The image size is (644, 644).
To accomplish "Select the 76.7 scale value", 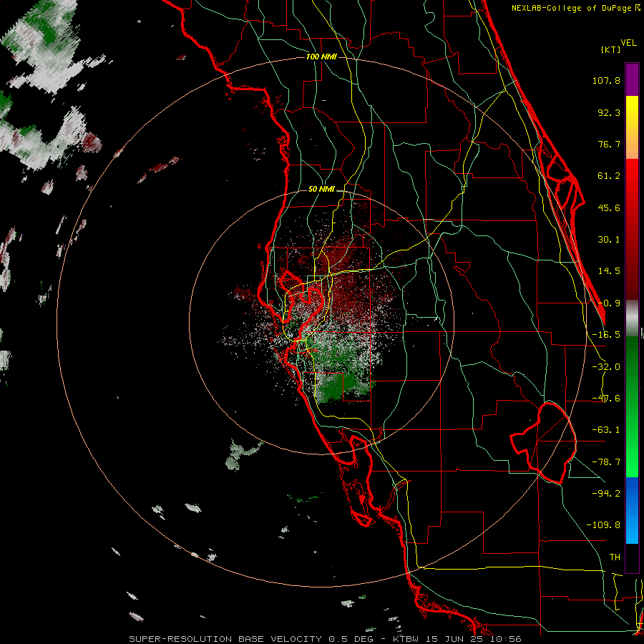I will click(x=609, y=144).
